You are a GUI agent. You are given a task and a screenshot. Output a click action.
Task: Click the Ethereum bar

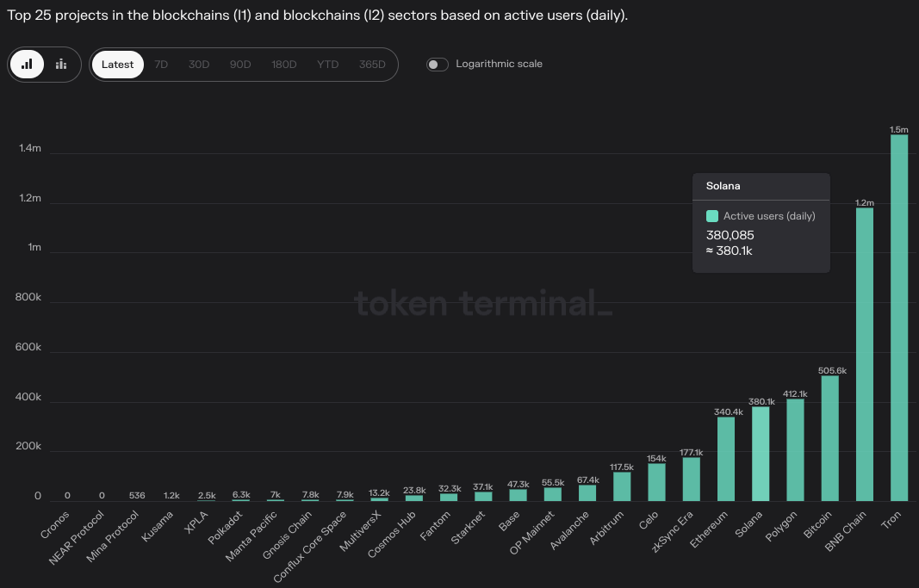pyautogui.click(x=725, y=459)
